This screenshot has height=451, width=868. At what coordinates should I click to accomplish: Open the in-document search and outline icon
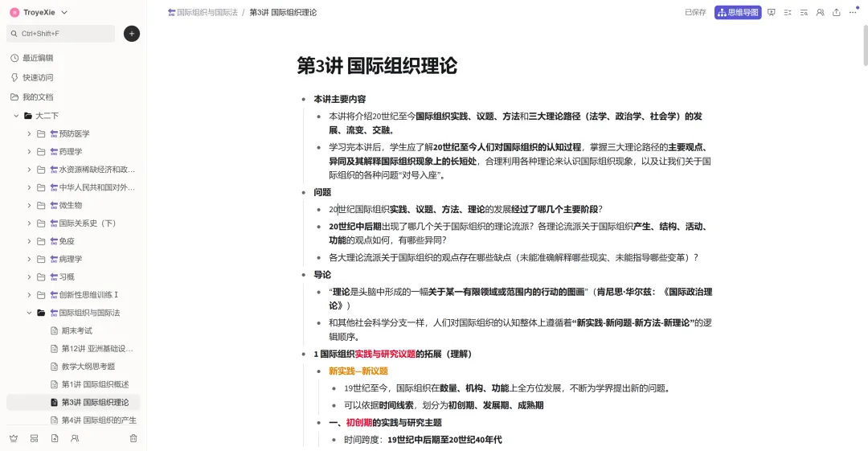pyautogui.click(x=804, y=12)
